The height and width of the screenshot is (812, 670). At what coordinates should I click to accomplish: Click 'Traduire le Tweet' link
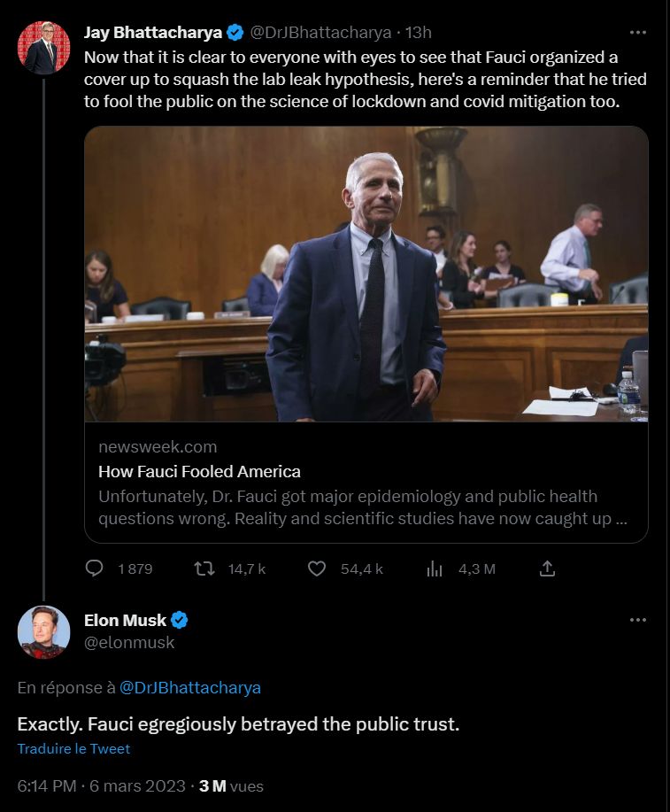pyautogui.click(x=73, y=748)
